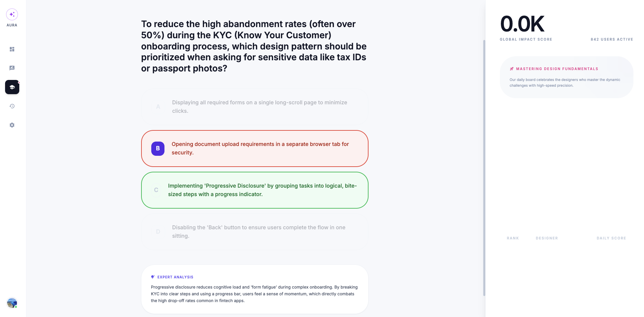Select answer D about disabling Back button
Image resolution: width=644 pixels, height=317 pixels.
click(254, 232)
